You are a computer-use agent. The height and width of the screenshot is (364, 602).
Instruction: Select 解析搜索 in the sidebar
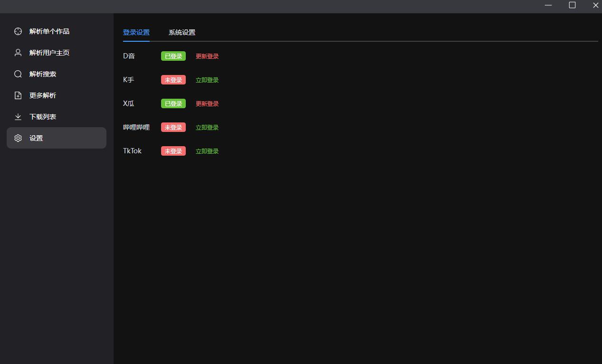[57, 74]
